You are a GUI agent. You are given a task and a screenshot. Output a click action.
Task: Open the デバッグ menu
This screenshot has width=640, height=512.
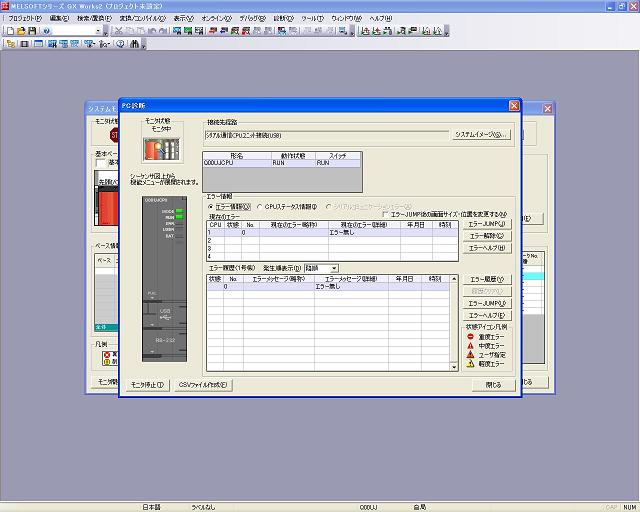point(252,18)
